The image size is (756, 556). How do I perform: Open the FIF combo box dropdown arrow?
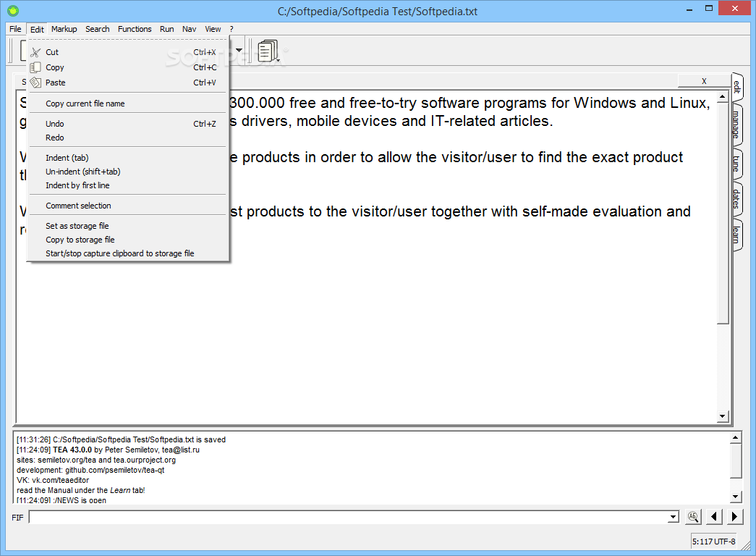point(673,517)
